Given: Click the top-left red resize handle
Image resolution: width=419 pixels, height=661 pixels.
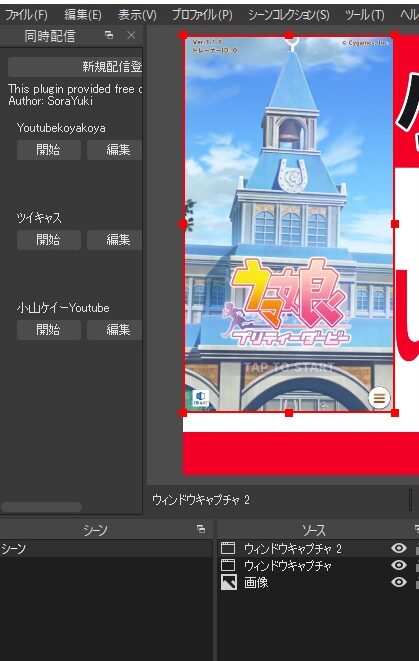Looking at the screenshot, I should 183,35.
